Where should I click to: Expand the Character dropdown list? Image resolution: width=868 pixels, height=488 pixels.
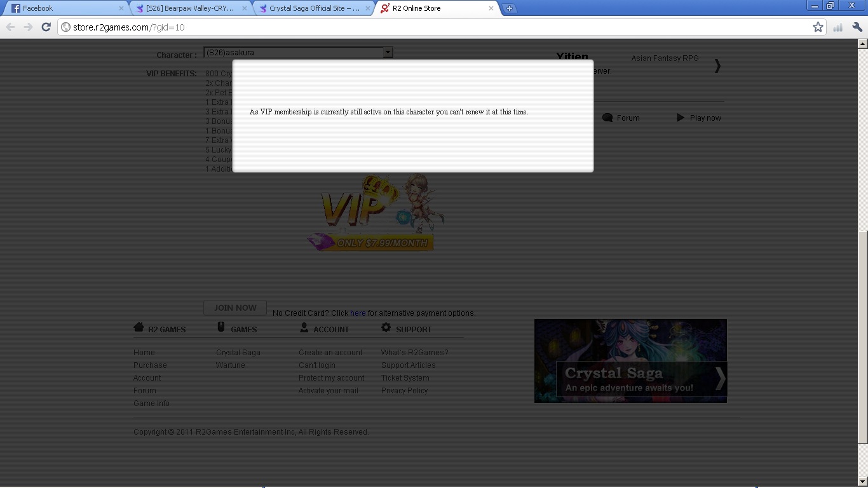pyautogui.click(x=388, y=53)
